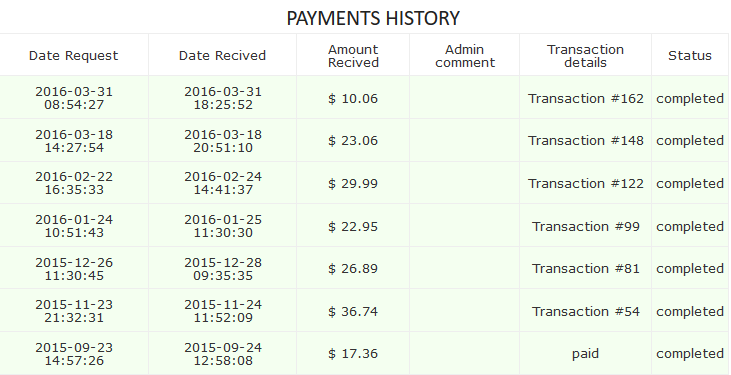This screenshot has height=375, width=731.
Task: Click the Admin comment column header
Action: 465,56
